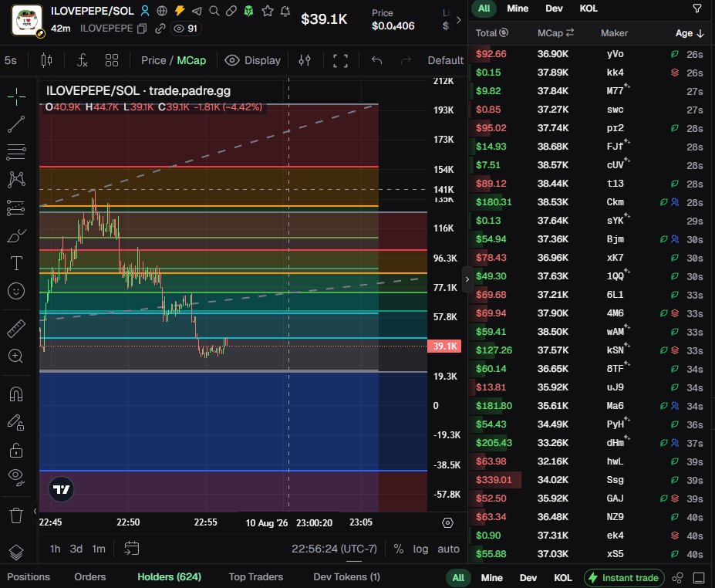Switch trades list to Mine tab

click(x=518, y=8)
